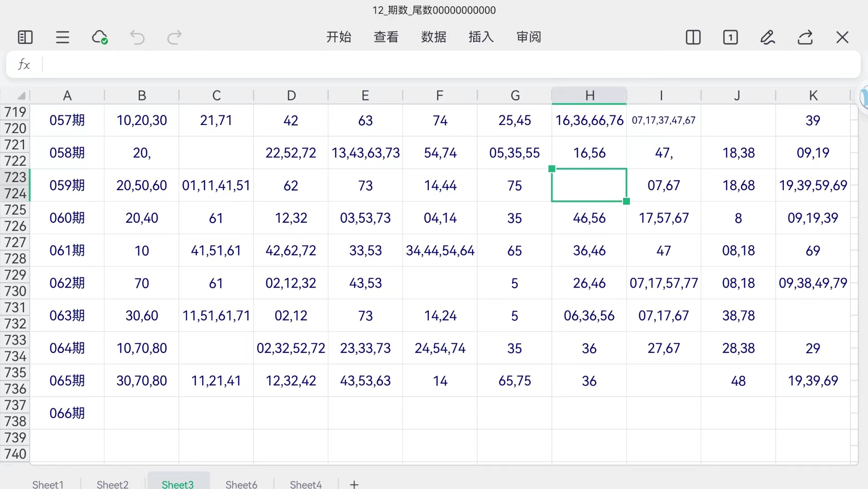The image size is (868, 489).
Task: Select cell with 07,17,37,47,67
Action: coord(664,120)
